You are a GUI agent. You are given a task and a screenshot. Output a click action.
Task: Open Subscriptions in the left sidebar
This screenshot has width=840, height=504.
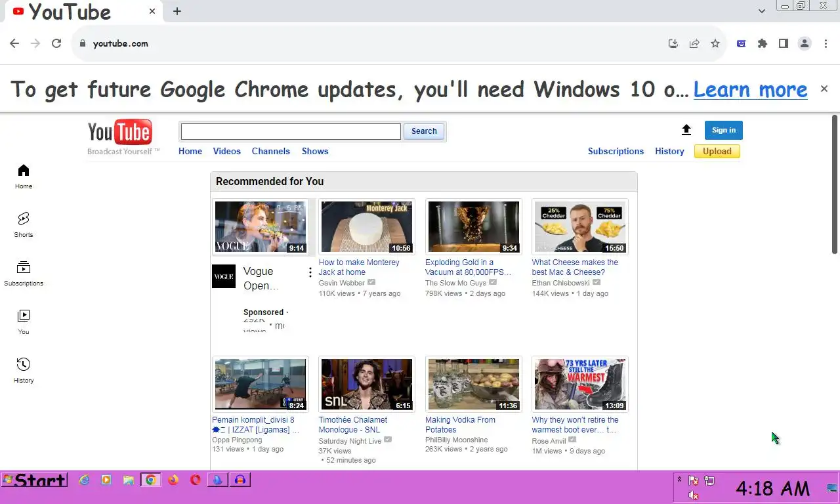(x=24, y=274)
